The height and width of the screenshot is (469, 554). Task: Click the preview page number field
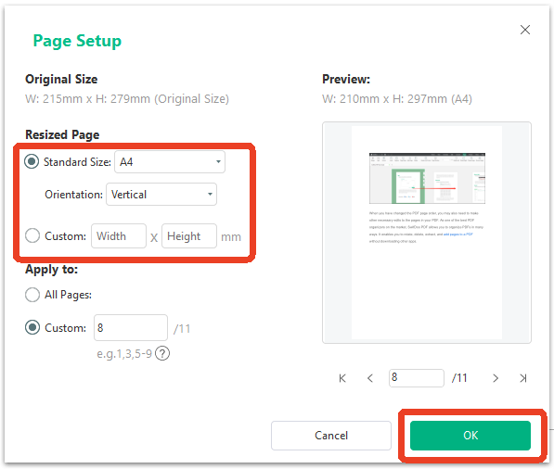tap(417, 378)
